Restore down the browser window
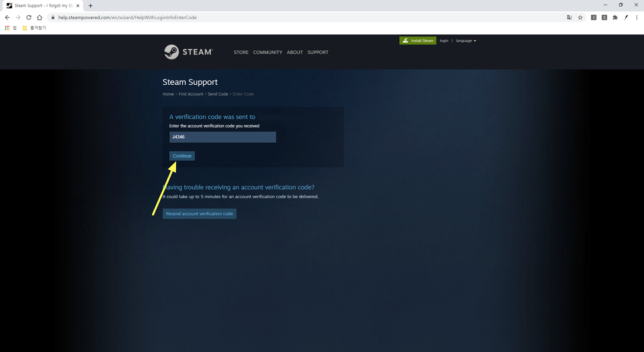The width and height of the screenshot is (644, 352). point(621,5)
